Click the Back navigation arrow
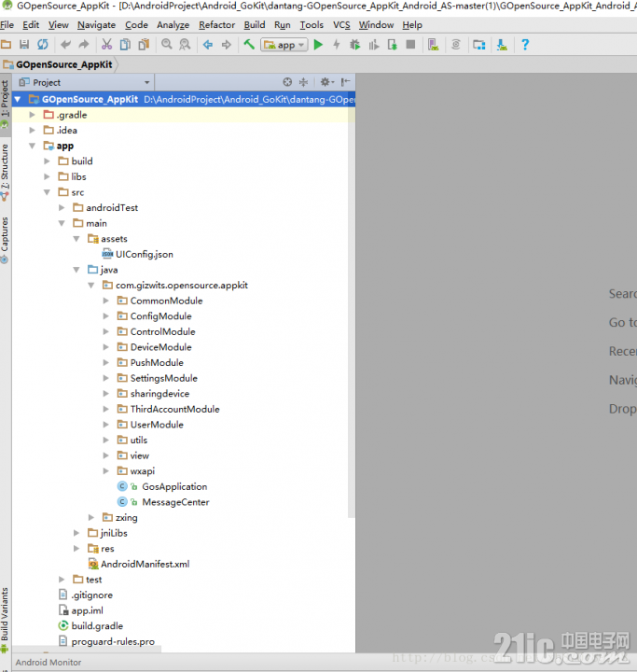The width and height of the screenshot is (637, 672). click(208, 45)
